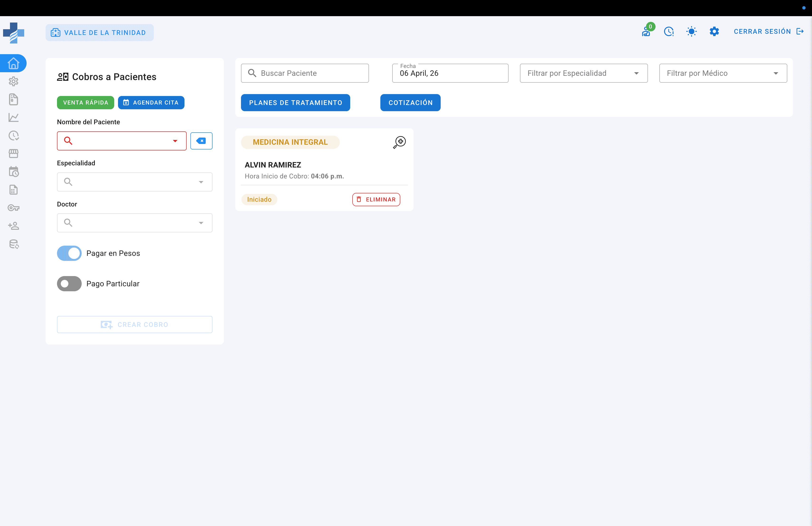This screenshot has height=526, width=812.
Task: Open Filtrar por Especialidad dropdown
Action: click(x=584, y=73)
